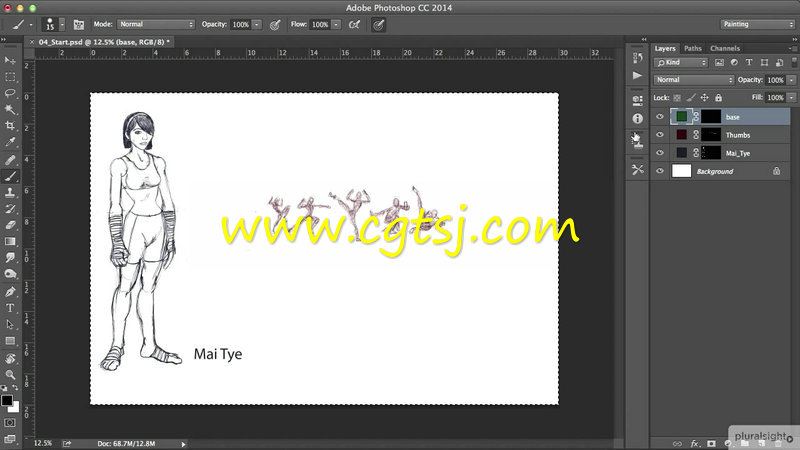Open the History panel icon

pyautogui.click(x=637, y=58)
